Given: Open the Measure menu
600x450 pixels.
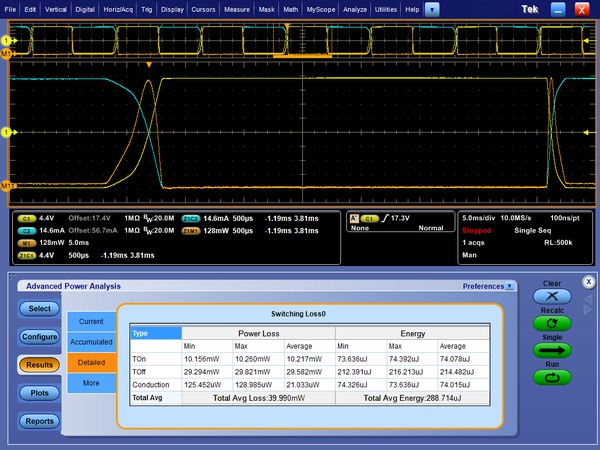Looking at the screenshot, I should click(237, 8).
